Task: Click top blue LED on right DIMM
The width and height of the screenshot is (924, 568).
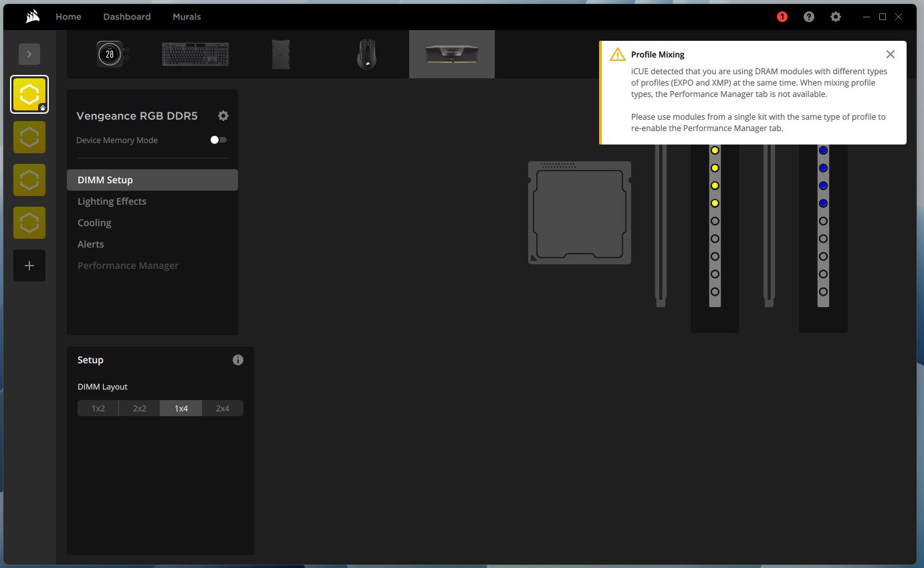Action: click(823, 151)
